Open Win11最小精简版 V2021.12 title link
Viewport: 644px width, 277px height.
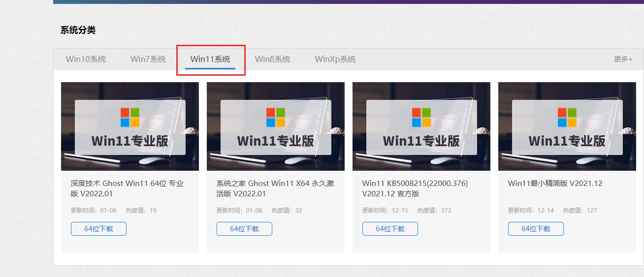coord(555,184)
